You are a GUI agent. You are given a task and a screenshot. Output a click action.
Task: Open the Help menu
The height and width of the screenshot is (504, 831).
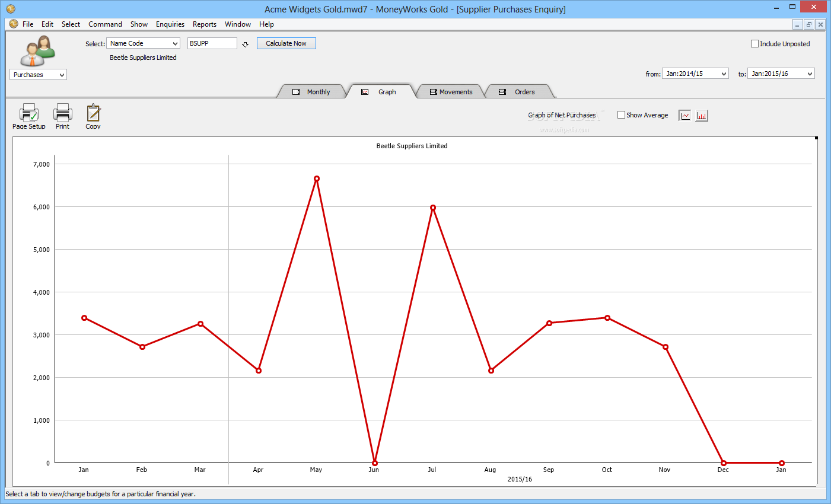[x=266, y=24]
